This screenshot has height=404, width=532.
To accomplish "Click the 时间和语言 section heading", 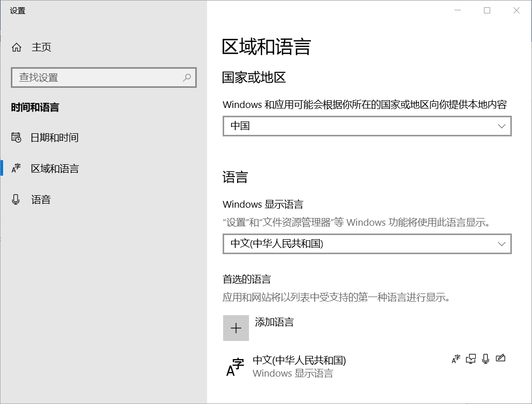I will 35,107.
